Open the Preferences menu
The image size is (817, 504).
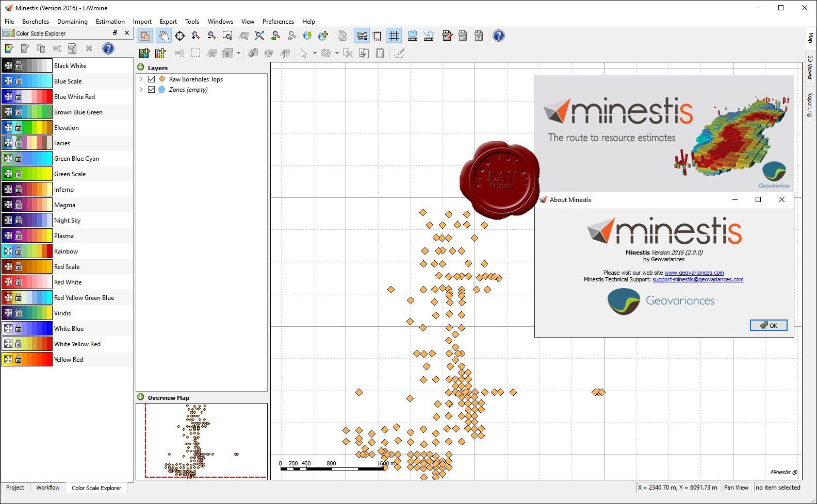[x=278, y=22]
